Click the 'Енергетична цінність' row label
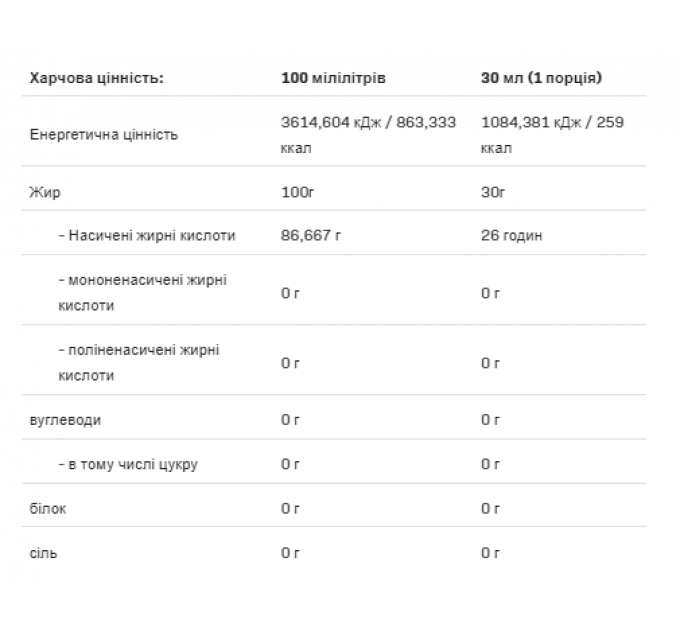The image size is (680, 630). 104,134
